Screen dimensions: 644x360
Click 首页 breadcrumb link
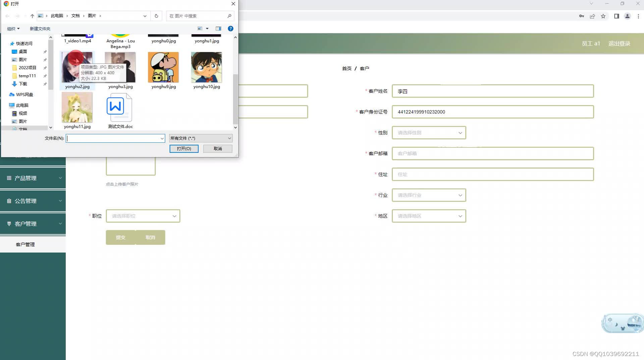click(346, 69)
